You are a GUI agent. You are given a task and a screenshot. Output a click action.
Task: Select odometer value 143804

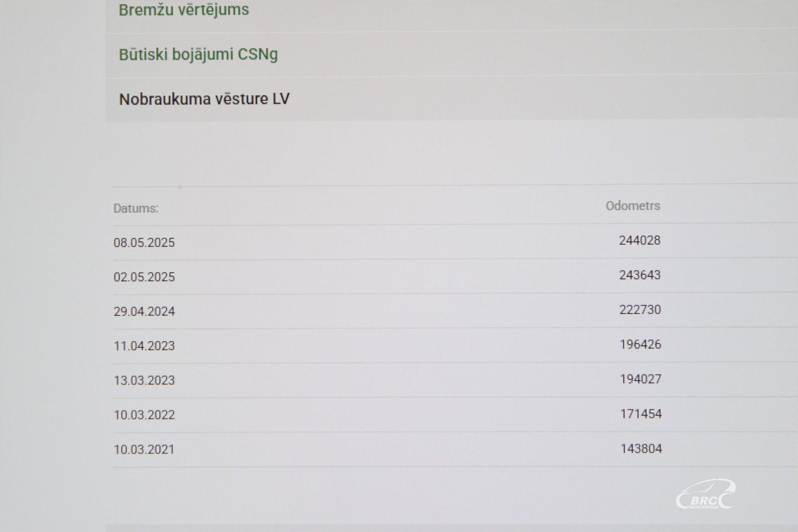click(641, 449)
